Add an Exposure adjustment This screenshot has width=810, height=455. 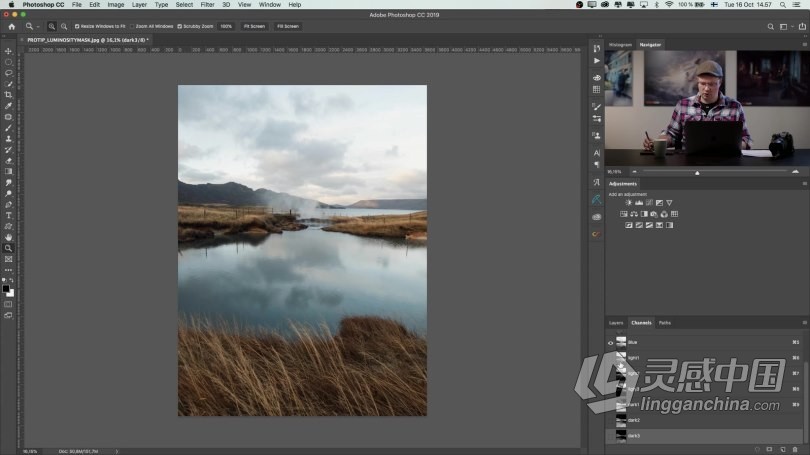click(659, 203)
